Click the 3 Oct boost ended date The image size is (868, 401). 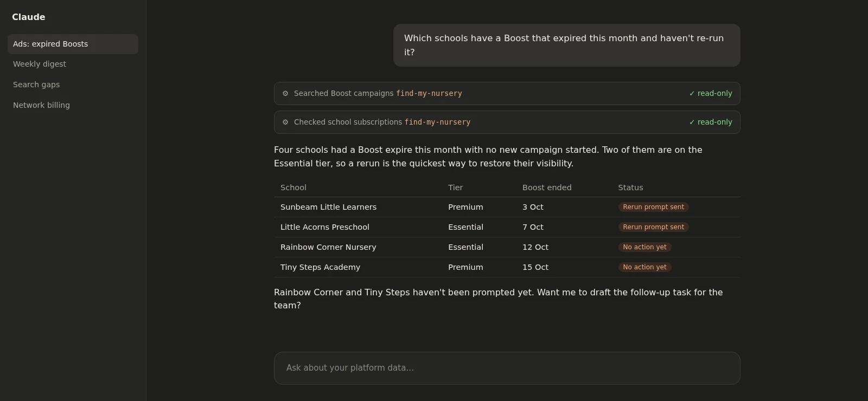click(533, 207)
